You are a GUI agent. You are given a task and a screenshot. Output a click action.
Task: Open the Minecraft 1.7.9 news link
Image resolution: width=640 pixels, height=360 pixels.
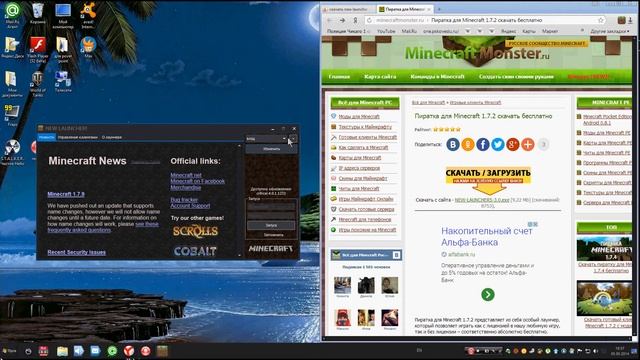click(66, 194)
